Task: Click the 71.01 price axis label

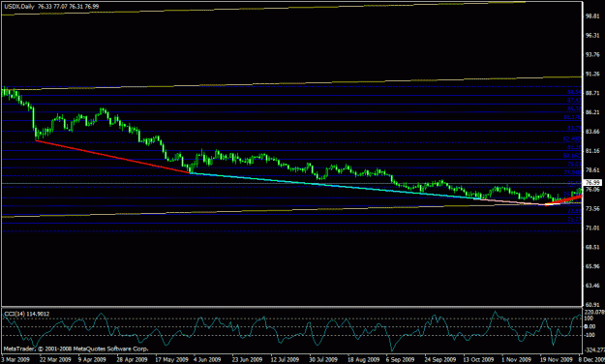Action: click(592, 228)
